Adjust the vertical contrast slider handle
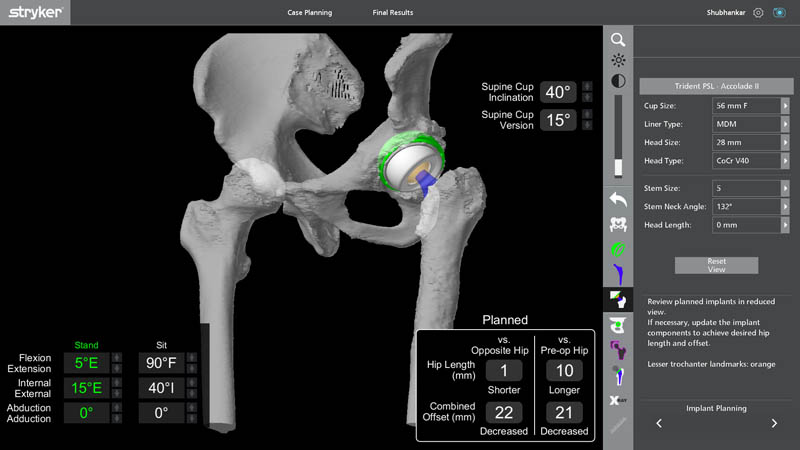Viewport: 800px width, 450px height. coord(618,168)
